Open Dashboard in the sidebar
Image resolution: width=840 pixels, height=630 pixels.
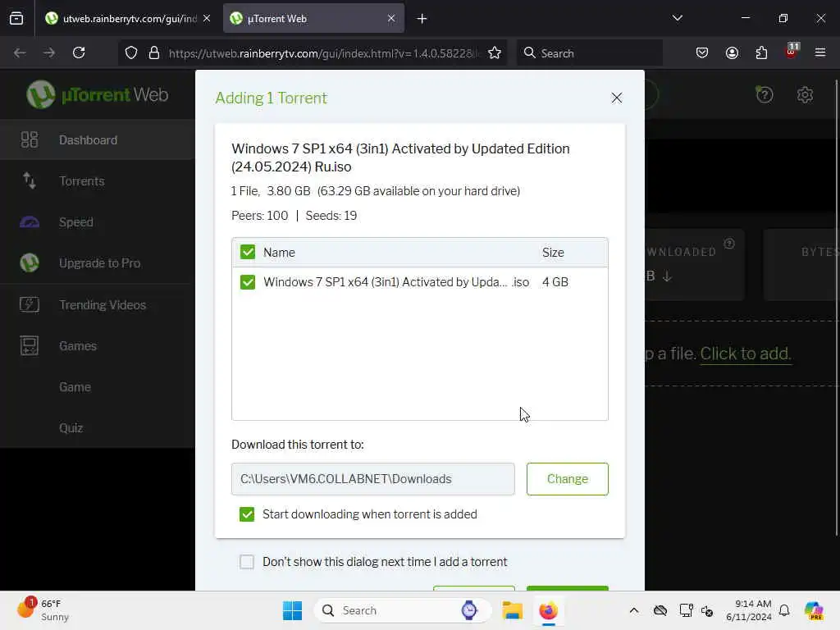[x=98, y=139]
